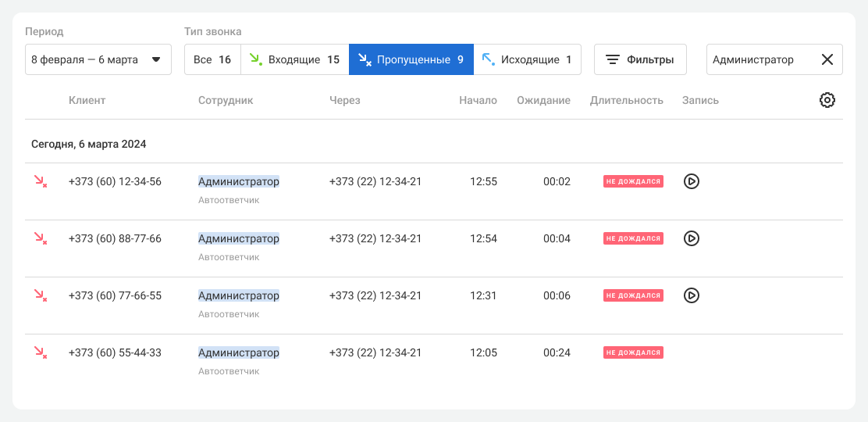Viewport: 868px width, 422px height.
Task: Clear the Администратор search field
Action: [x=827, y=59]
